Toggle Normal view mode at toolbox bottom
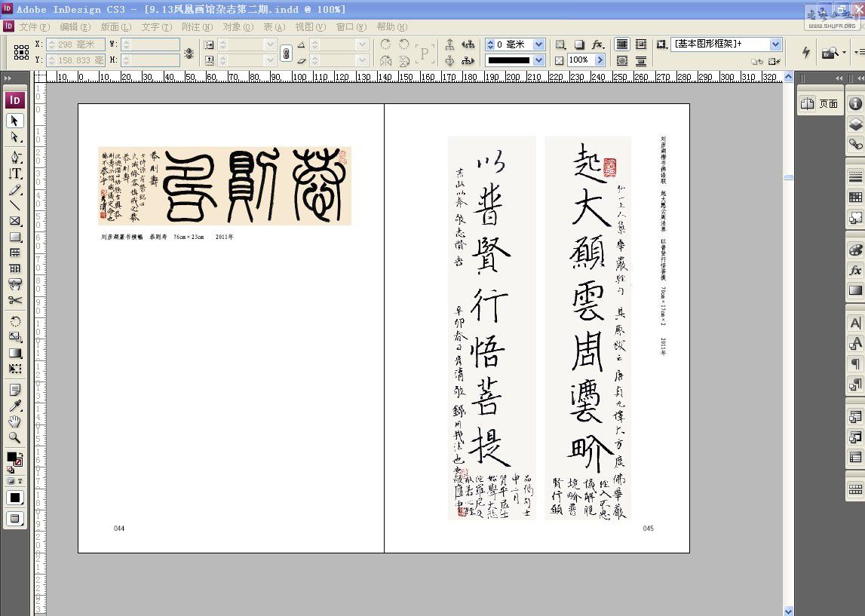 pyautogui.click(x=15, y=519)
